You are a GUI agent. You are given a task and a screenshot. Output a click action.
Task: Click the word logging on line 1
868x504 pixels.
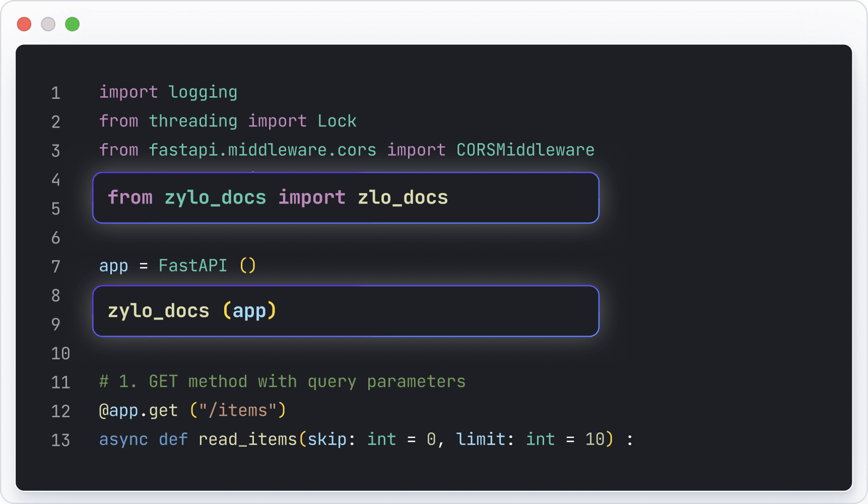tap(203, 92)
